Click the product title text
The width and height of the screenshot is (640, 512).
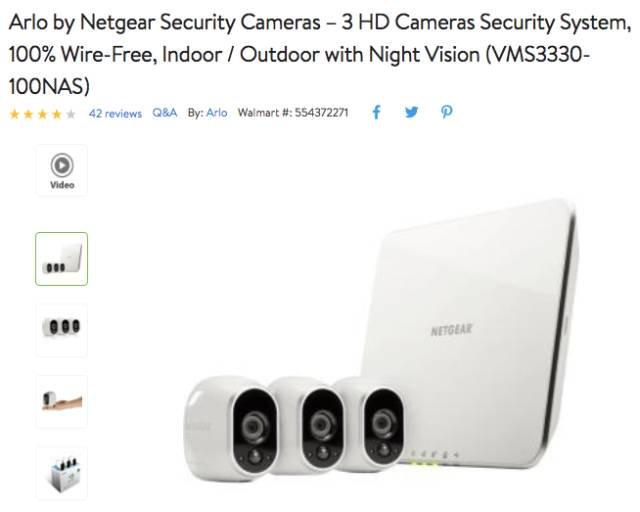pos(320,54)
